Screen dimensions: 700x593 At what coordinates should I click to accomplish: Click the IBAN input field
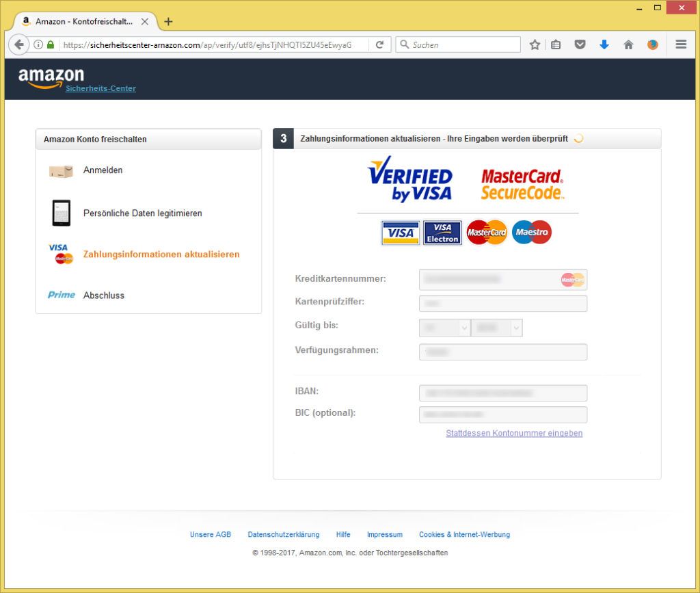click(x=503, y=393)
